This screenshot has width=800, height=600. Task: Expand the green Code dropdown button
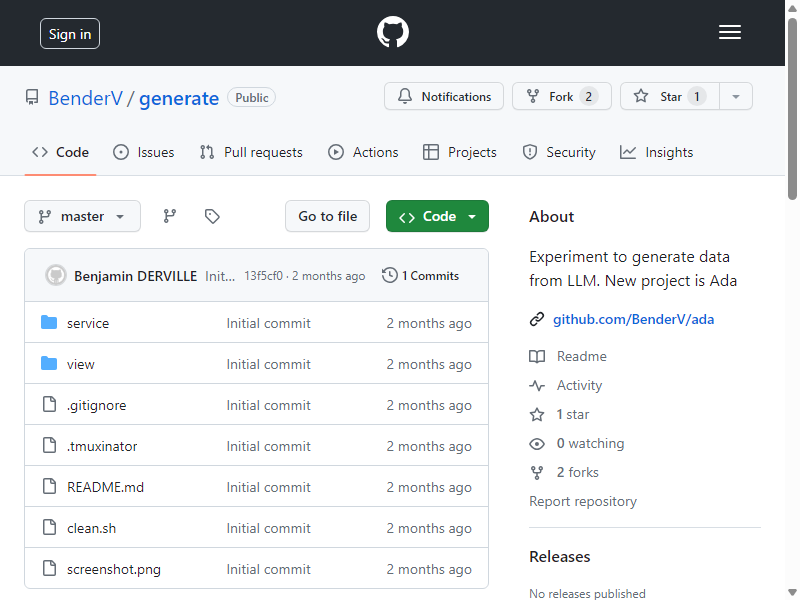click(437, 216)
